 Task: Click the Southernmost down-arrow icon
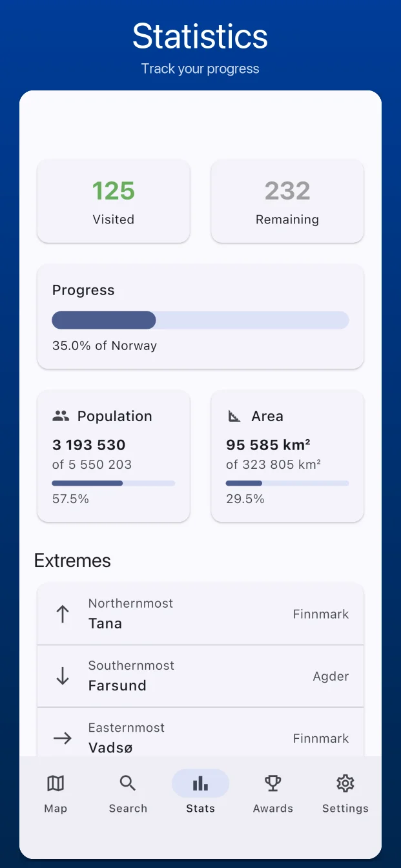click(62, 676)
